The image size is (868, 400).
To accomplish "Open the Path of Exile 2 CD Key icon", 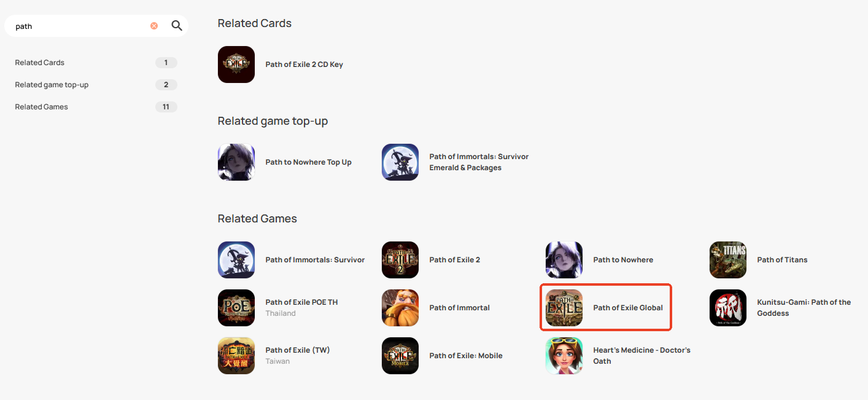I will click(x=236, y=65).
